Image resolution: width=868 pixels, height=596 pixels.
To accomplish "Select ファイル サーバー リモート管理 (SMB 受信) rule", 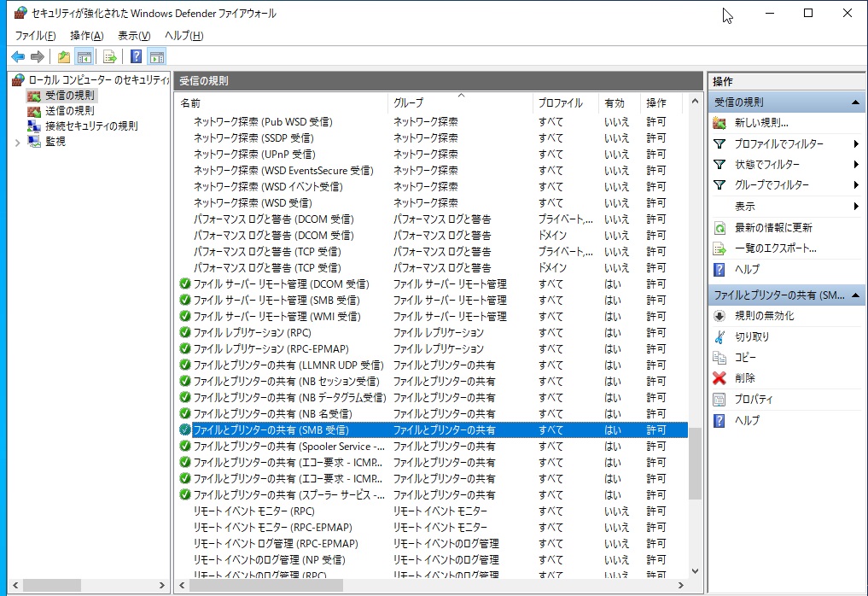I will click(432, 301).
